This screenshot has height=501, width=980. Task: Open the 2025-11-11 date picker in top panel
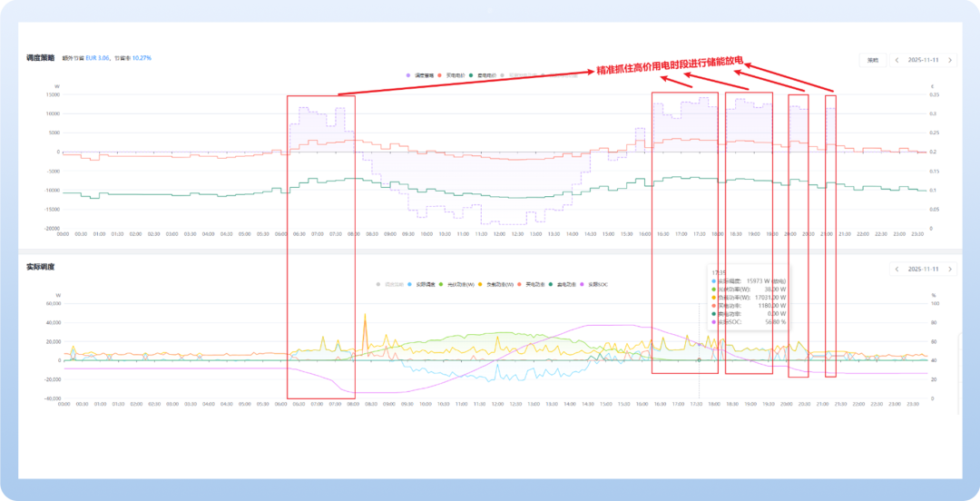pos(924,60)
